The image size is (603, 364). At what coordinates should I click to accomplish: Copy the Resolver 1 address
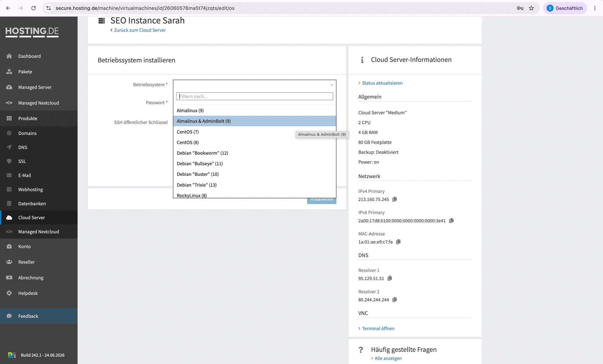[390, 278]
